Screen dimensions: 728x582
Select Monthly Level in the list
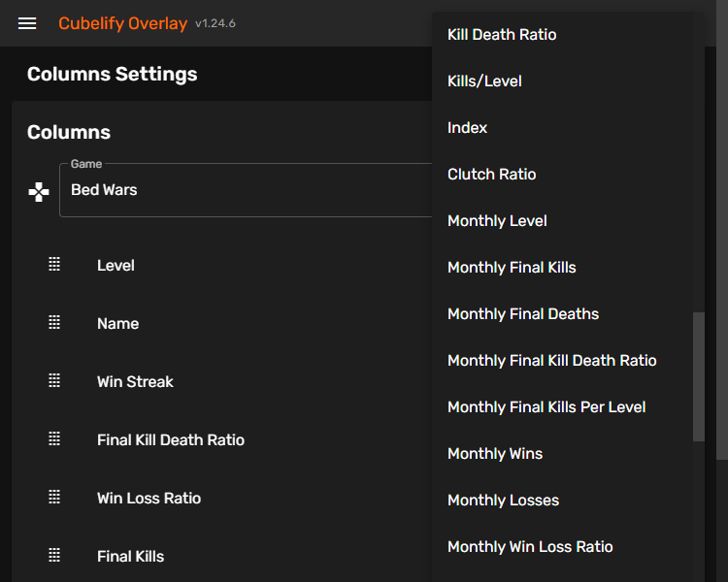coord(497,221)
